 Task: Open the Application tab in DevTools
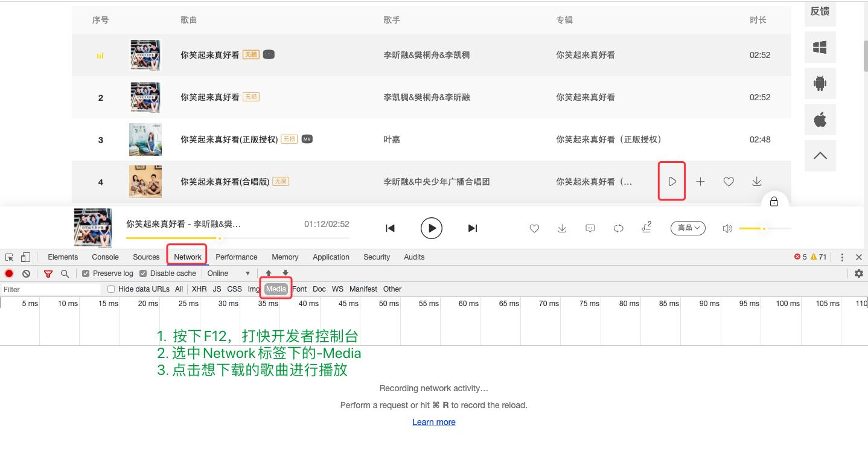pyautogui.click(x=331, y=257)
